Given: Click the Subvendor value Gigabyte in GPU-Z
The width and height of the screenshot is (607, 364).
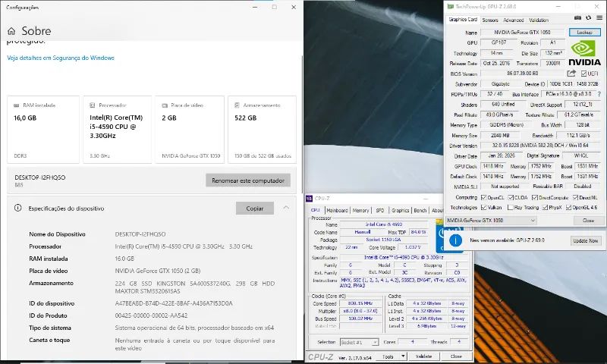Looking at the screenshot, I should (500, 83).
